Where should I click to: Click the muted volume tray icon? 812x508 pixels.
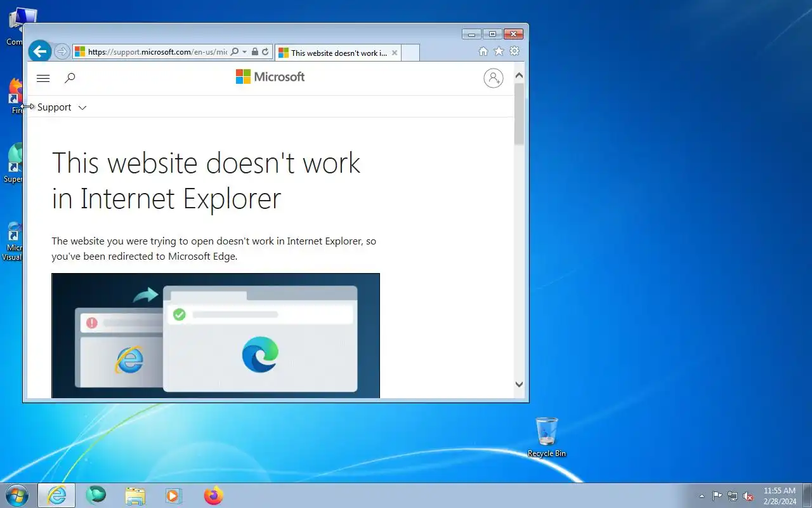tap(749, 496)
